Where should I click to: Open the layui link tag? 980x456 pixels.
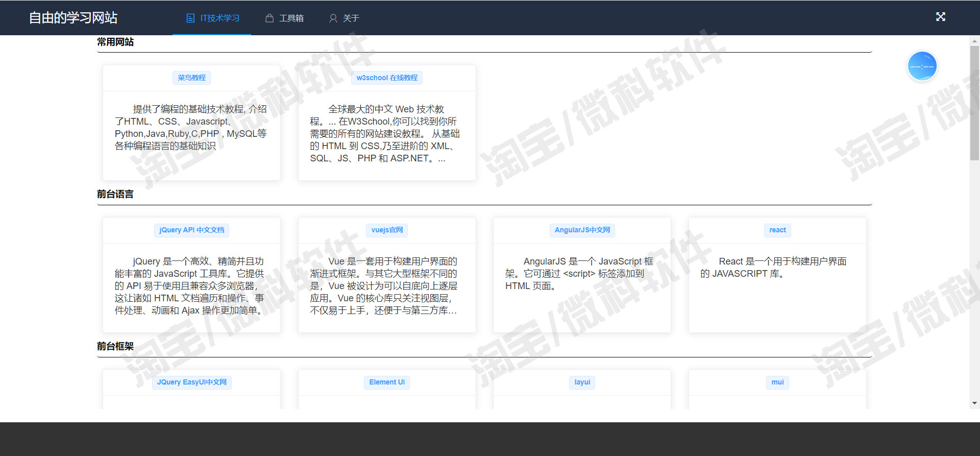(x=582, y=382)
